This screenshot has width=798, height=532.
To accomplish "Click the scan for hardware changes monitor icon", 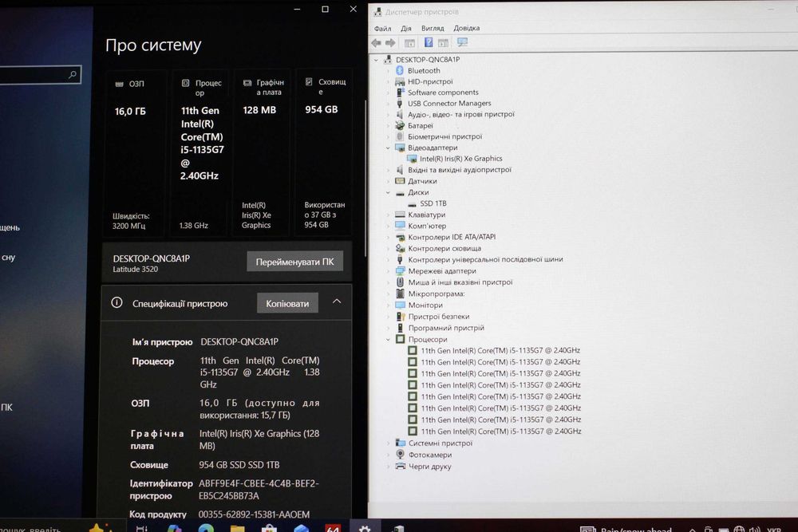I will 462,42.
